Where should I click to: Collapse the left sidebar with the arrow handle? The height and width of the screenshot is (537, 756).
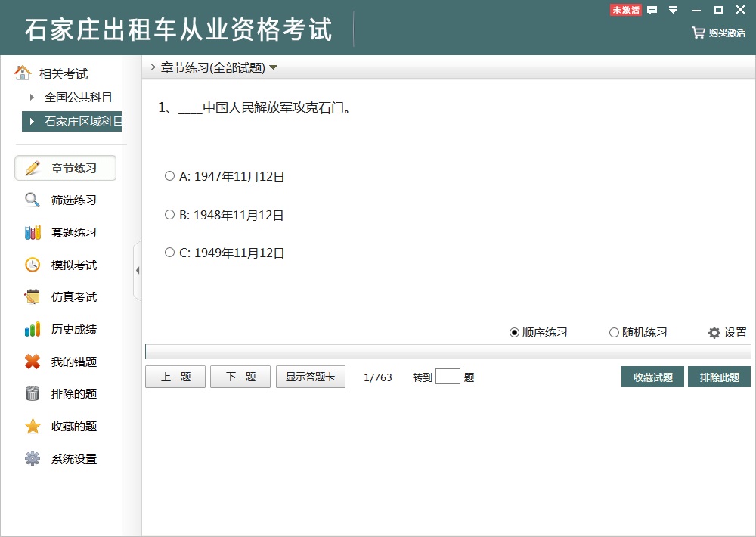(x=138, y=270)
